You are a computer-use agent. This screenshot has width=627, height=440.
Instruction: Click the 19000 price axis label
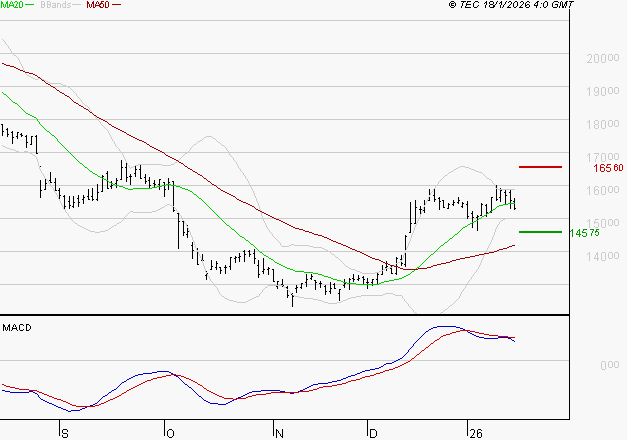tap(603, 92)
